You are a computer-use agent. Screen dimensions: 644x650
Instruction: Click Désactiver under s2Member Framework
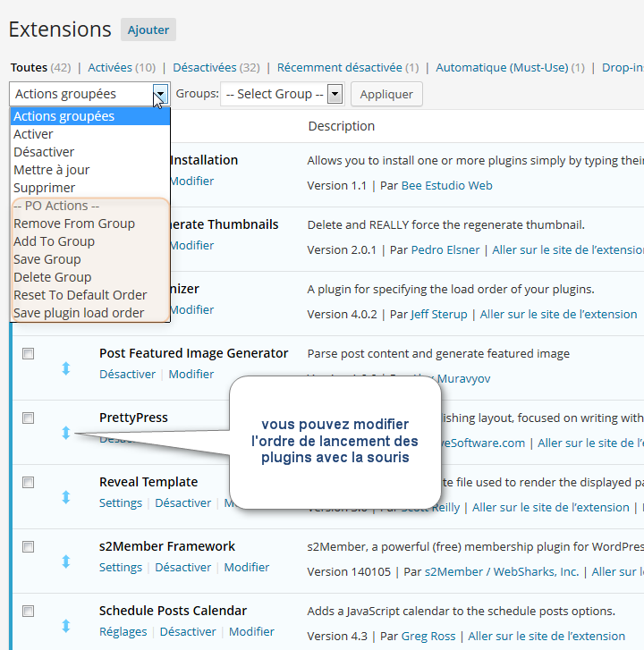coord(182,567)
